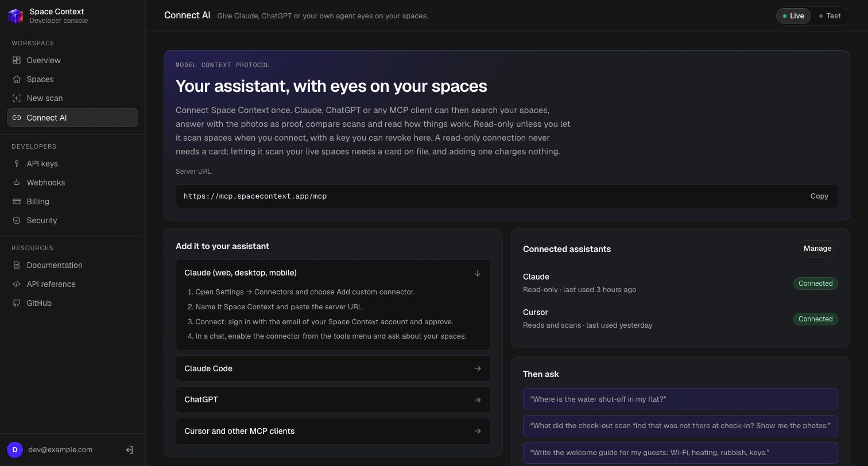Expand the Claude Code setup section
868x466 pixels.
point(333,368)
